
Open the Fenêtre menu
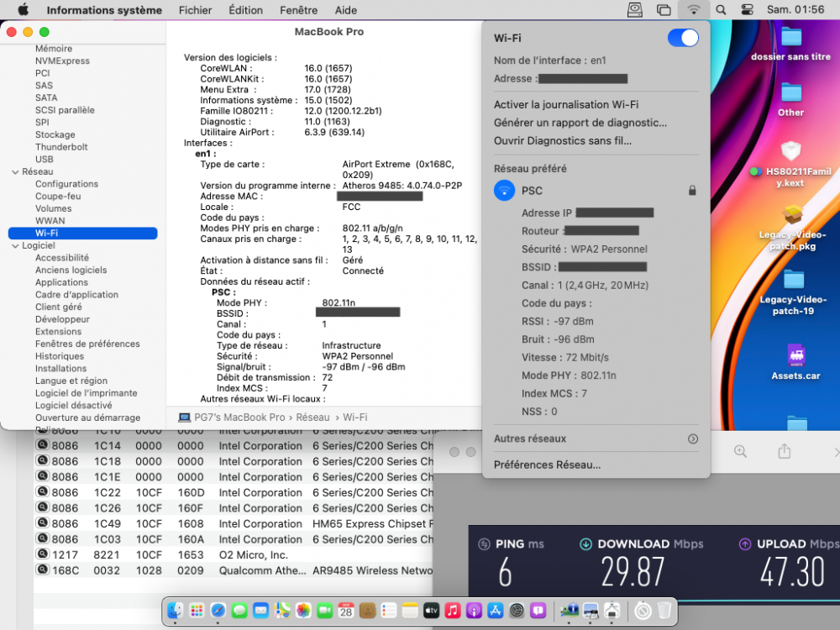298,10
